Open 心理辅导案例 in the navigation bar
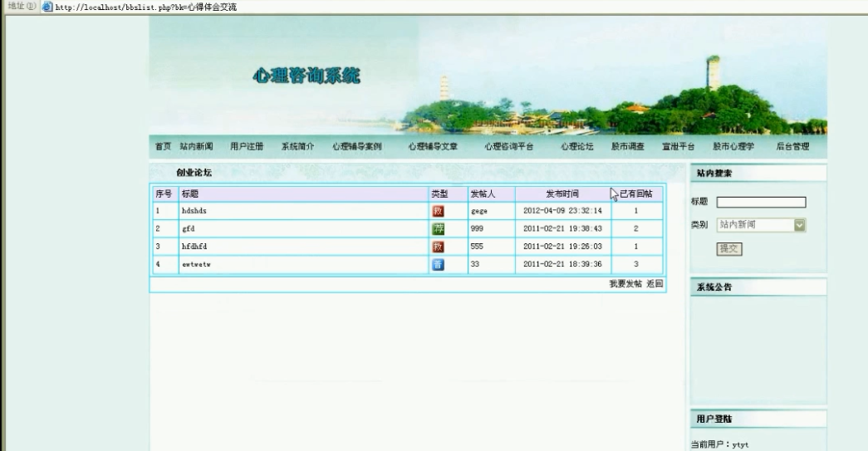 coord(356,147)
